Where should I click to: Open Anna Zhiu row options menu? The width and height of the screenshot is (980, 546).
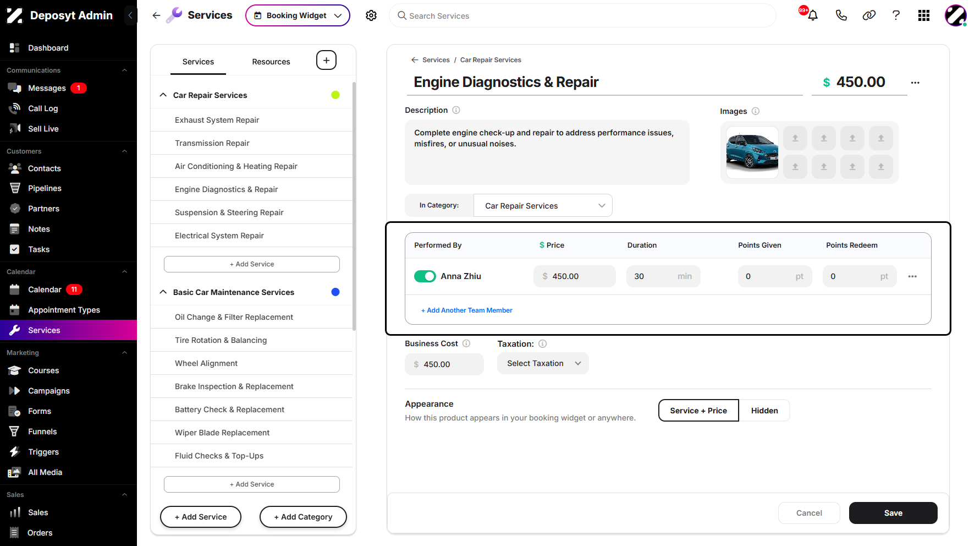click(x=912, y=276)
